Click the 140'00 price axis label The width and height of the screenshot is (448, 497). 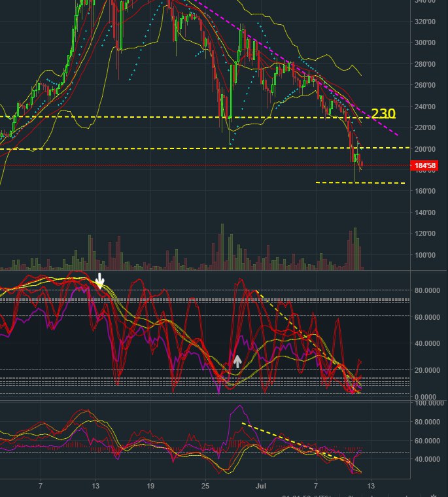pyautogui.click(x=425, y=213)
